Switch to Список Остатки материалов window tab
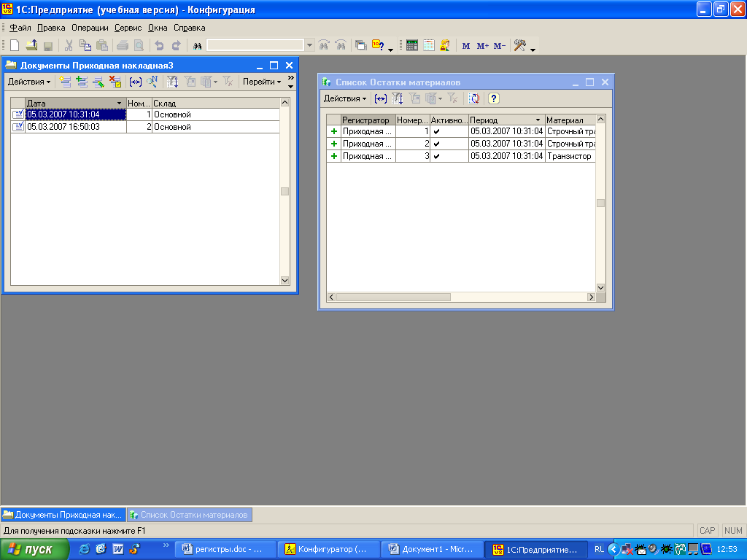Screen dimensions: 747x560 189,515
